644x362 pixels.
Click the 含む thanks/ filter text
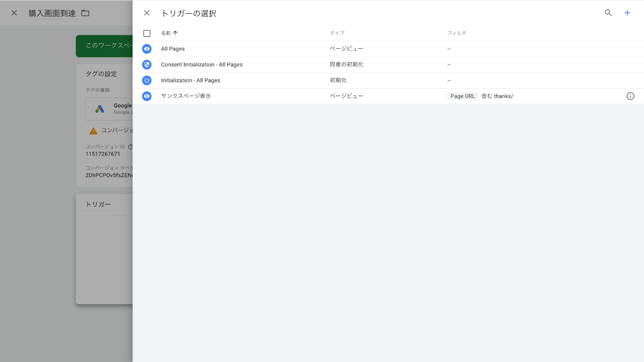[x=497, y=96]
